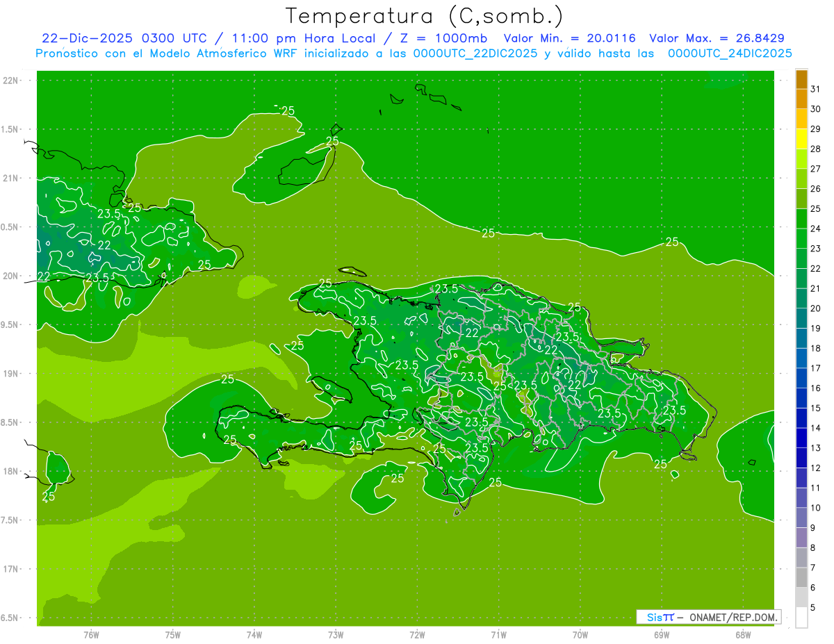This screenshot has height=644, width=834.
Task: Select the '22-Dic-2025 0300 UTC' timestamp
Action: tap(112, 38)
